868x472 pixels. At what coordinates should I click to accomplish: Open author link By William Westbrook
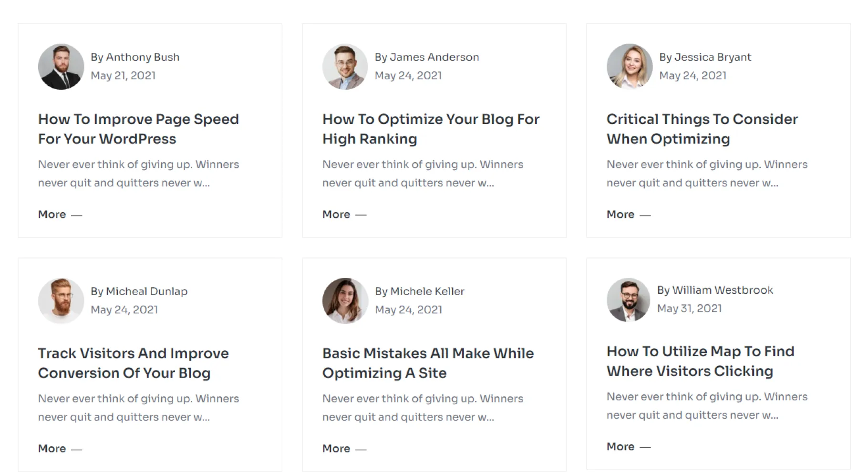(715, 290)
